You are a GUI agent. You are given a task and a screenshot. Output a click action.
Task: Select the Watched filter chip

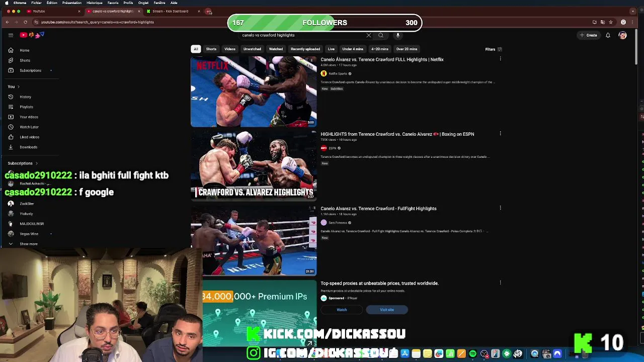click(276, 49)
